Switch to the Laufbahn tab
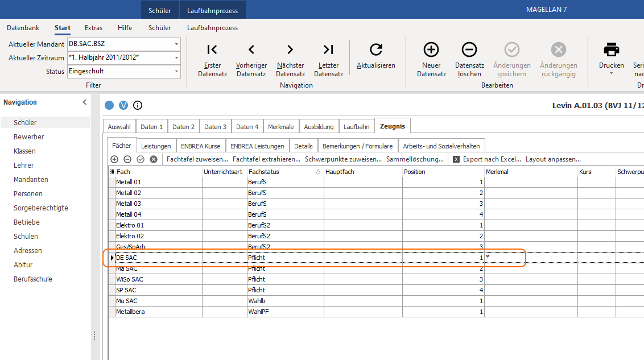Image resolution: width=644 pixels, height=360 pixels. click(357, 127)
